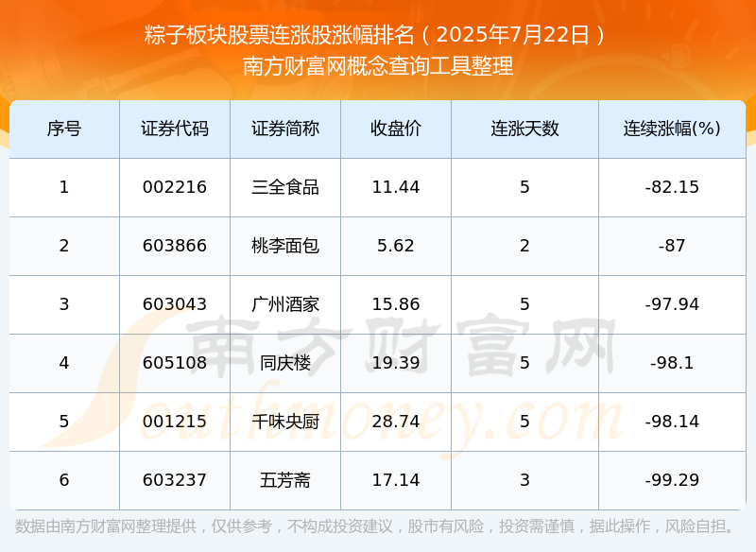Click stock name 桃李面包
Image resolution: width=756 pixels, height=552 pixels.
tap(285, 246)
